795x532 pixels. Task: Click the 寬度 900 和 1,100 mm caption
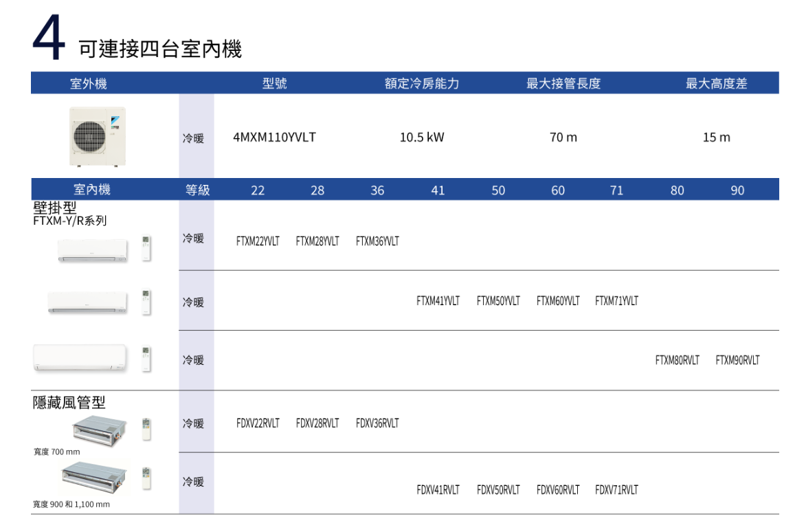(x=71, y=504)
